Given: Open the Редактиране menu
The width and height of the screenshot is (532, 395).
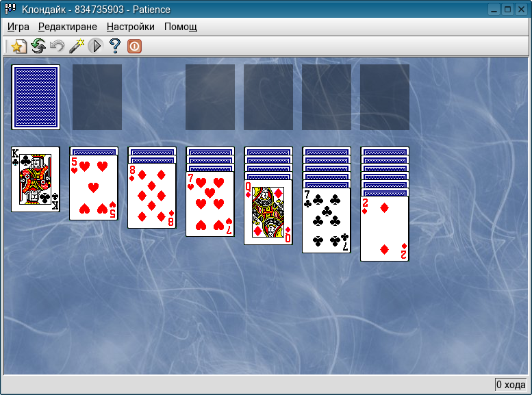Looking at the screenshot, I should click(68, 27).
